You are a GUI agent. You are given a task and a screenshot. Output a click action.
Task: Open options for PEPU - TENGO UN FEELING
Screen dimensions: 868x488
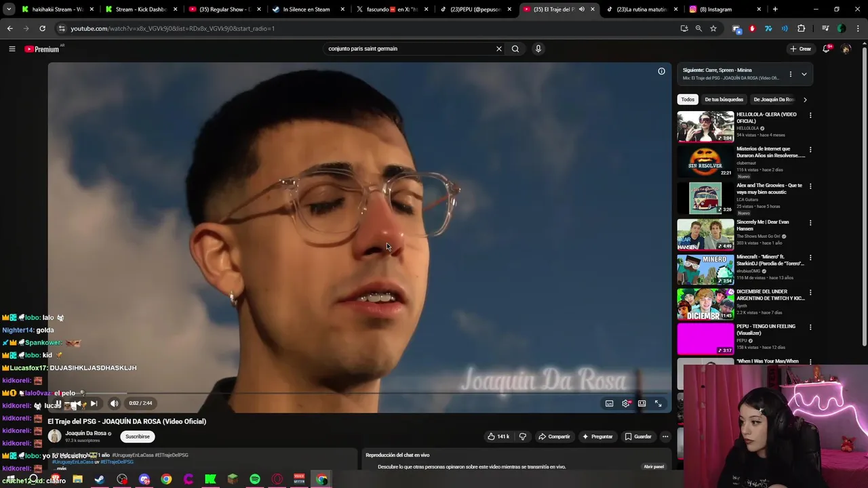(x=810, y=327)
